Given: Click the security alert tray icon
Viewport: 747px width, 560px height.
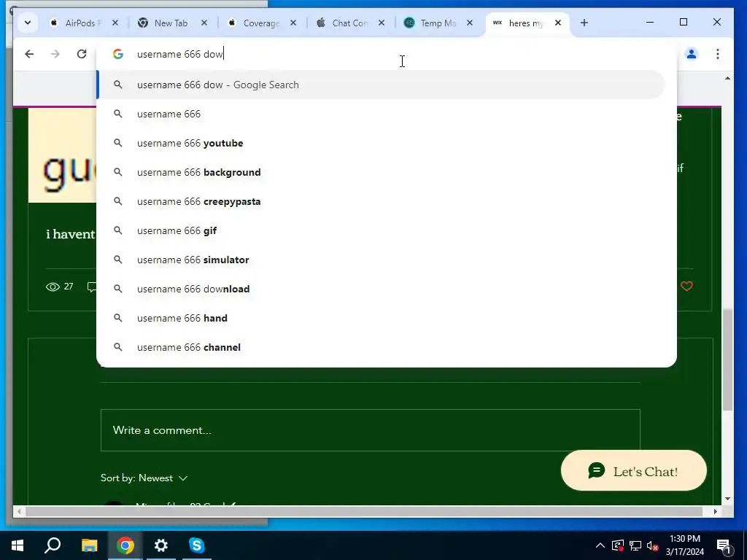Looking at the screenshot, I should coord(617,545).
